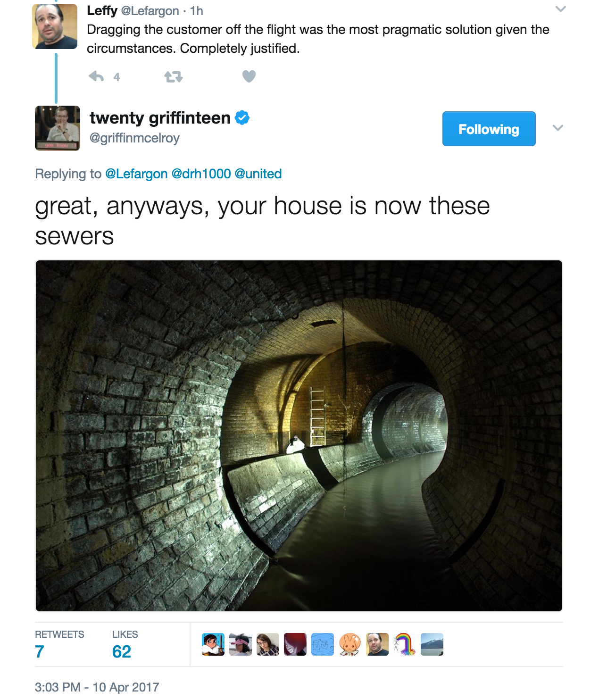View the 62 likes list
The image size is (599, 700).
[x=125, y=644]
